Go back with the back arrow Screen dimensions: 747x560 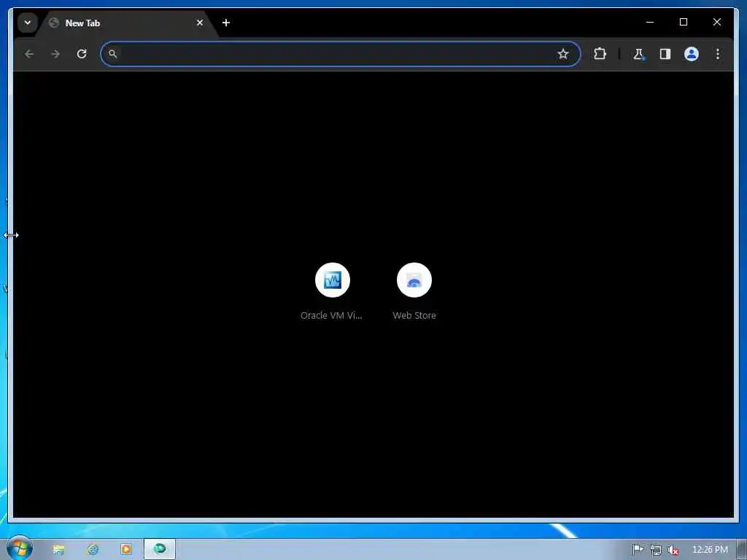pos(29,54)
